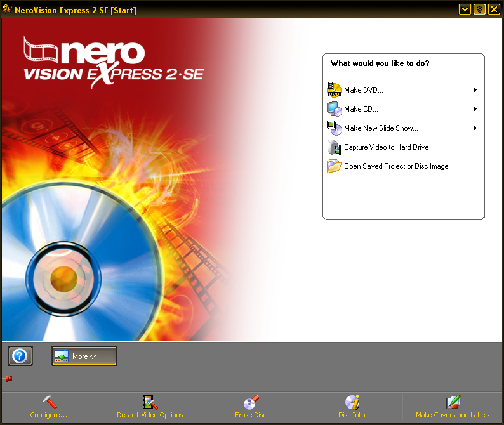Choose Open Saved Project or Disc Image
This screenshot has height=425, width=504.
[396, 166]
